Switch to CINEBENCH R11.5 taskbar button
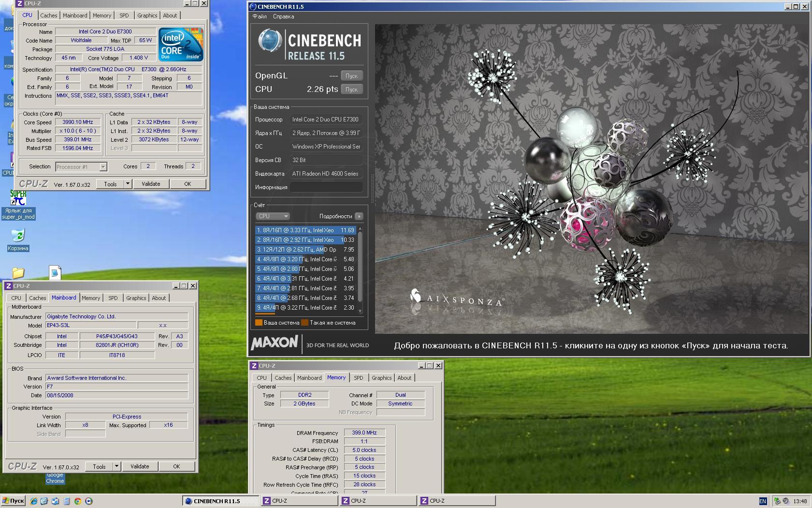812x508 pixels. pos(220,501)
